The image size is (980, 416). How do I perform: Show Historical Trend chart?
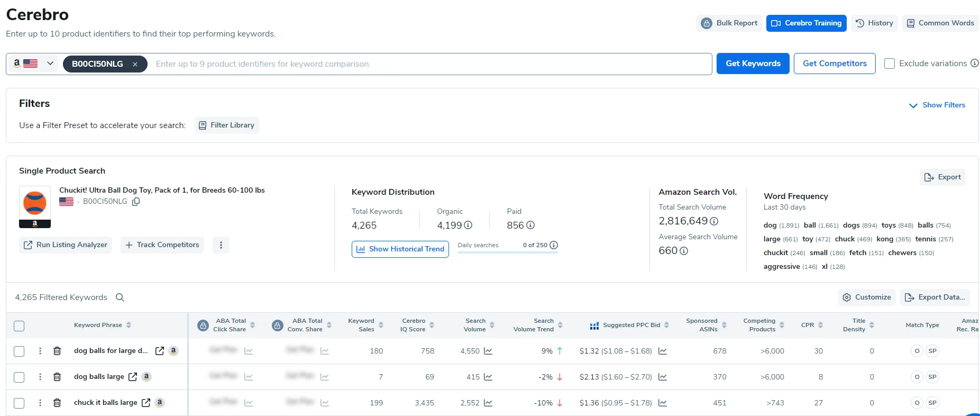(400, 249)
